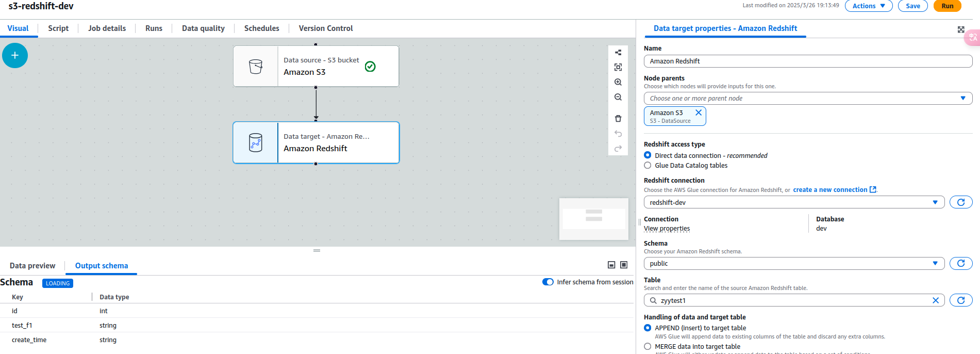Delete the selected node with trash icon

point(618,119)
